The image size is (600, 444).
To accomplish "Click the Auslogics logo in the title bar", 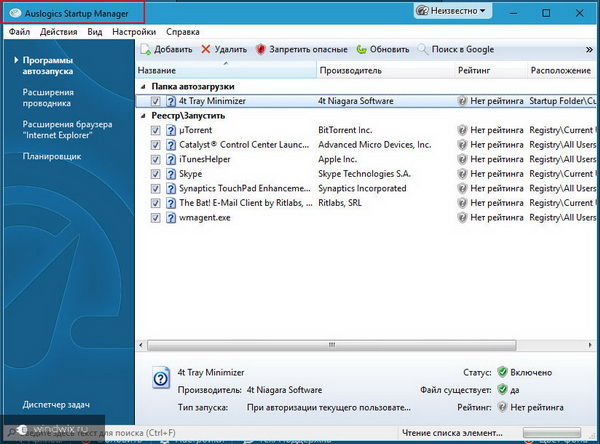I will (17, 12).
